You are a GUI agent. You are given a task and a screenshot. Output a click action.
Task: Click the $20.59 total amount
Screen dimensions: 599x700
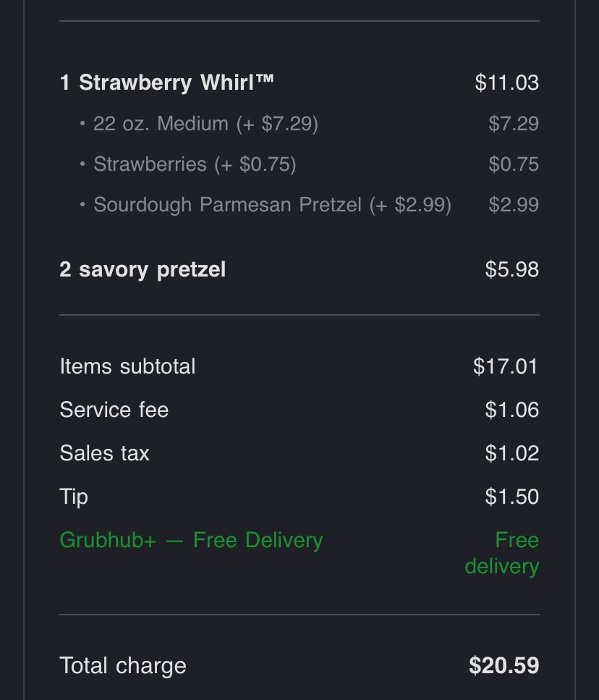tap(504, 666)
